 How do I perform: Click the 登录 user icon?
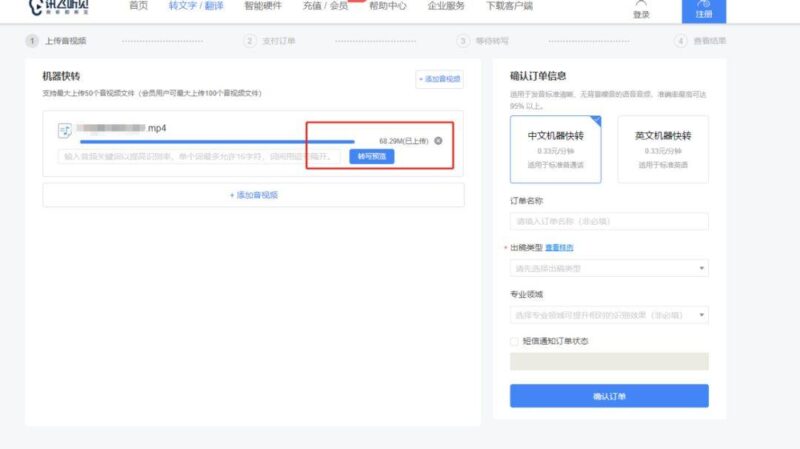pyautogui.click(x=641, y=9)
